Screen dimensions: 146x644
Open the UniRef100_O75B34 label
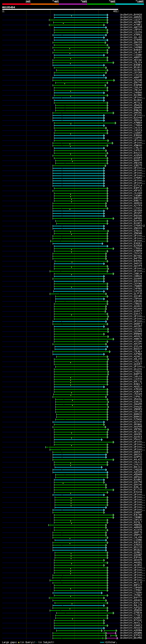pos(131,613)
